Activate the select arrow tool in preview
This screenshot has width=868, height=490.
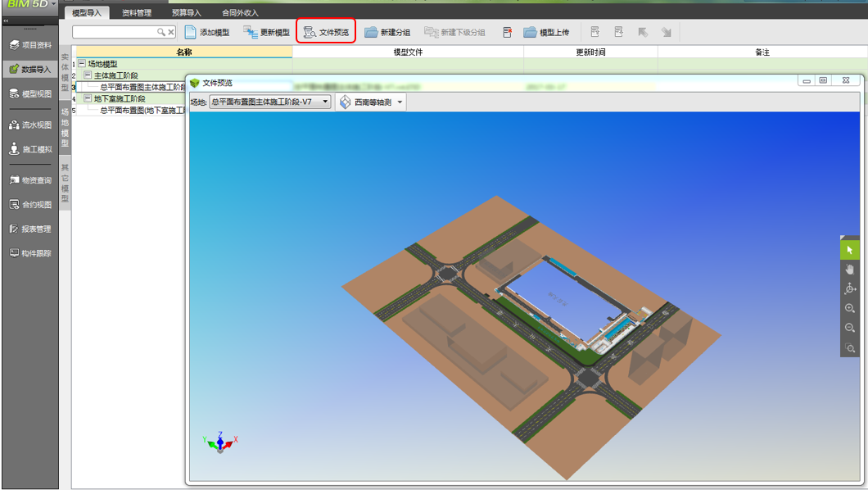point(850,250)
